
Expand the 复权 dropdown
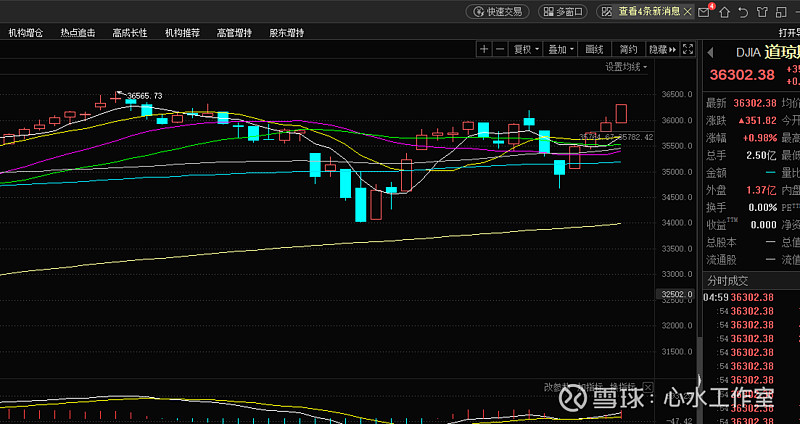(526, 49)
